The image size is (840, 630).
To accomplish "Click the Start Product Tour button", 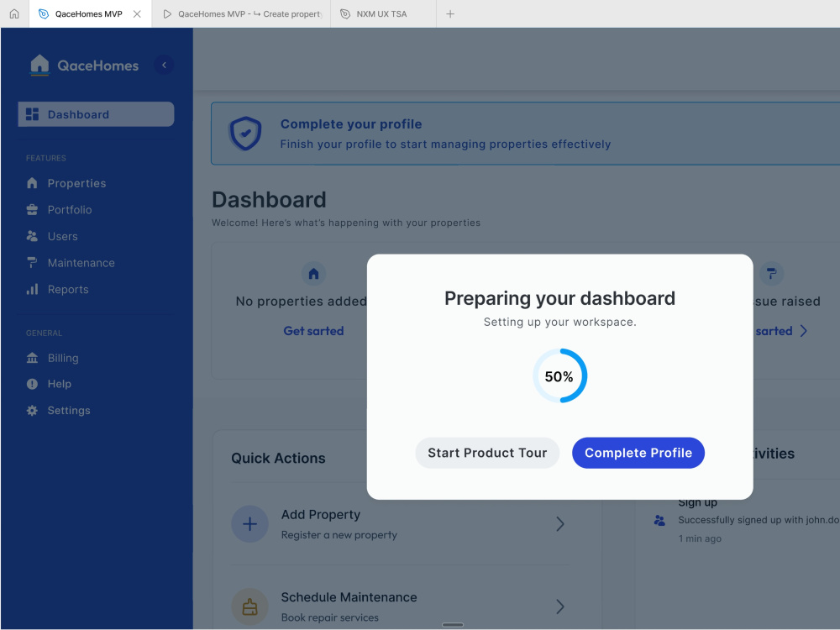I will pos(487,454).
